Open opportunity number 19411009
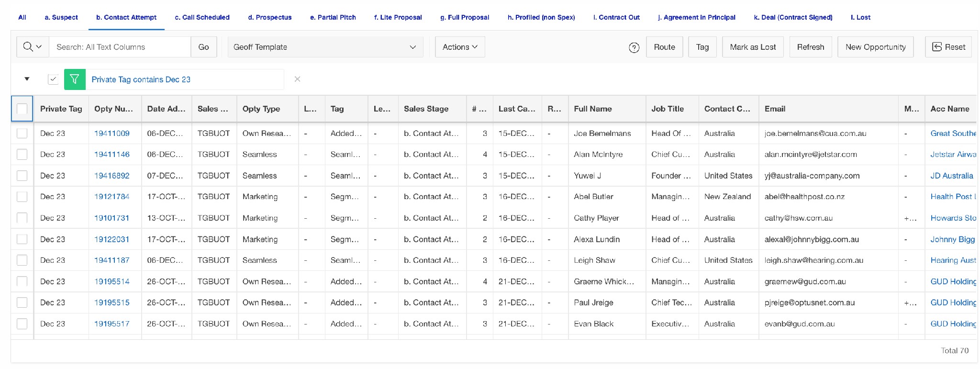 click(x=111, y=134)
